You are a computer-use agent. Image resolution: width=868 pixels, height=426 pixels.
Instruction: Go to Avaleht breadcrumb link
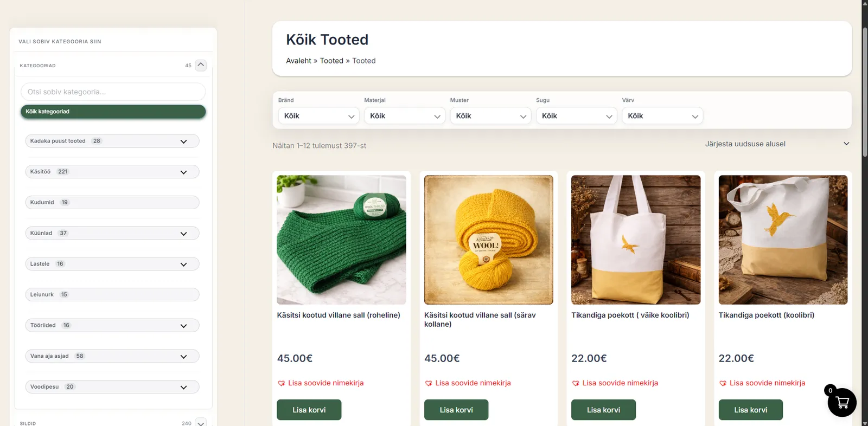point(298,61)
